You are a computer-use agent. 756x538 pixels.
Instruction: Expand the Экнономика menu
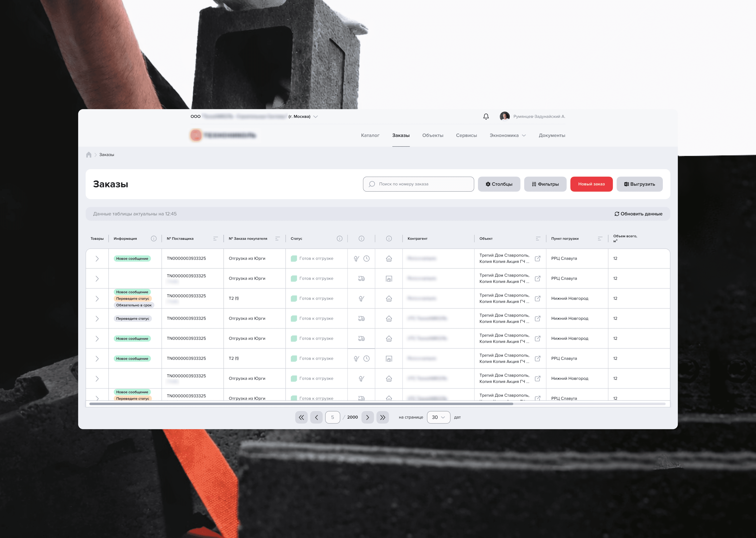point(507,135)
